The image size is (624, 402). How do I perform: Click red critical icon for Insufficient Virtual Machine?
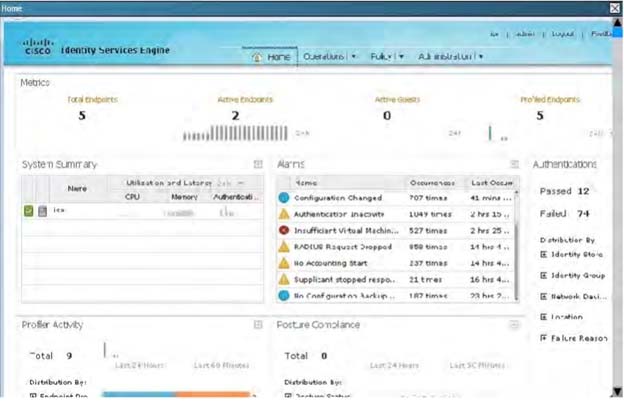pos(284,230)
